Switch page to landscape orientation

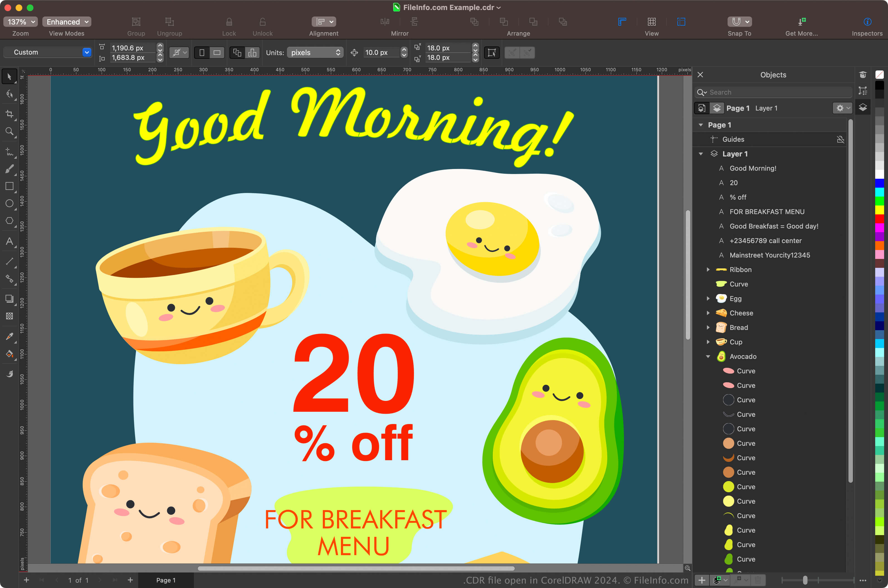tap(217, 53)
